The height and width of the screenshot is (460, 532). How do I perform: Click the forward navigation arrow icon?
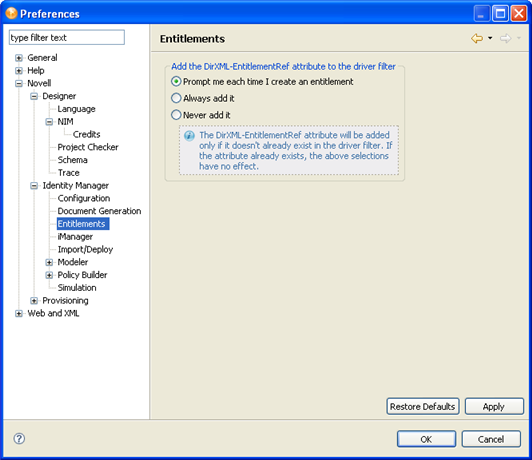point(506,38)
